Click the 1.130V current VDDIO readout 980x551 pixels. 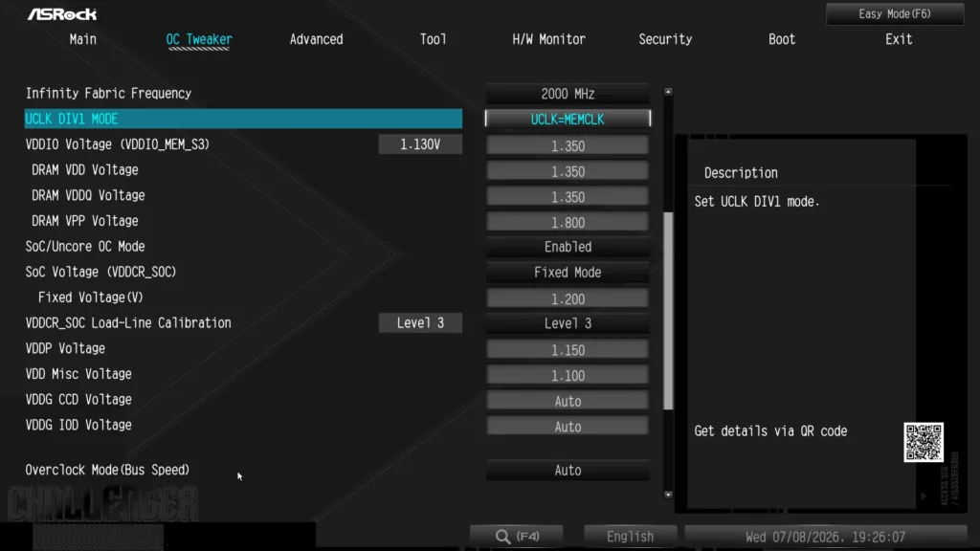[420, 144]
